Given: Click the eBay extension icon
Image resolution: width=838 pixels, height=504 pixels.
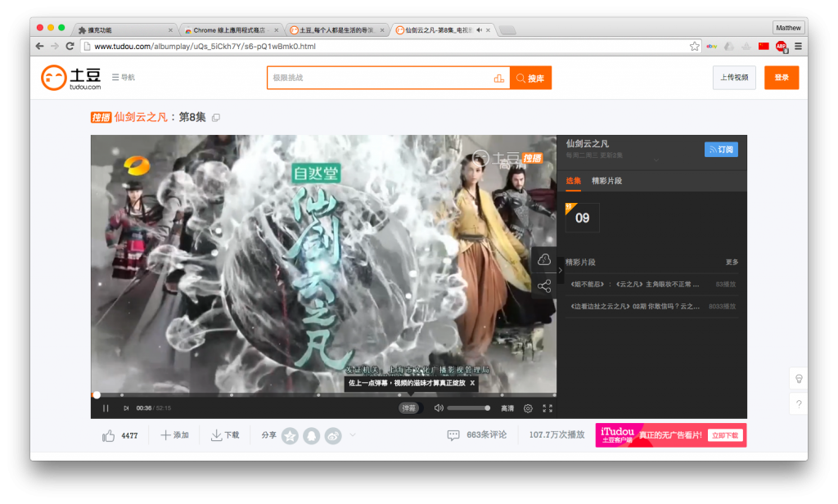Looking at the screenshot, I should (x=712, y=47).
